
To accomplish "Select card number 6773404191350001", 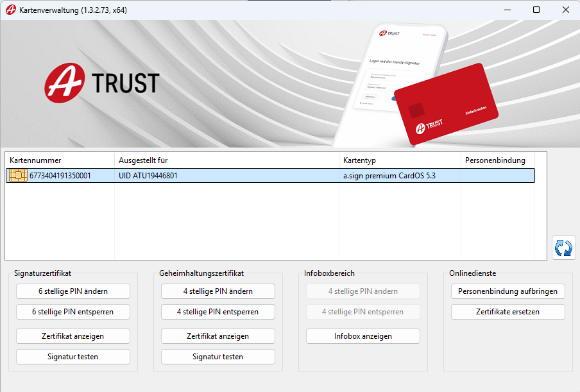I will [60, 176].
